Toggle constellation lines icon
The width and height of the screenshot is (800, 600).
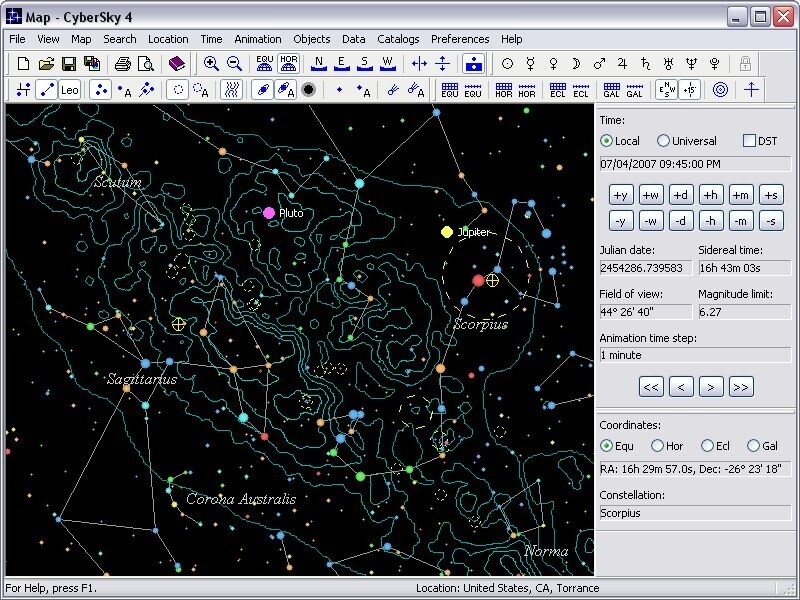[x=46, y=90]
